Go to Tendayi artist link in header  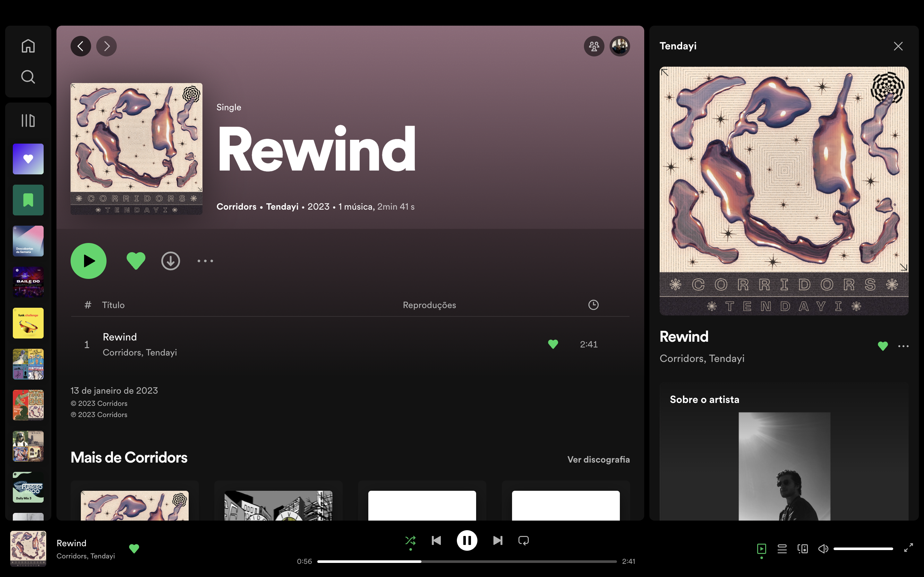pyautogui.click(x=282, y=206)
